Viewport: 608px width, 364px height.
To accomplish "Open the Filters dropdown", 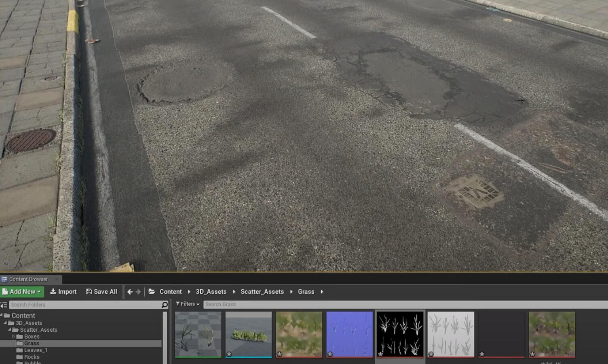I will point(188,304).
